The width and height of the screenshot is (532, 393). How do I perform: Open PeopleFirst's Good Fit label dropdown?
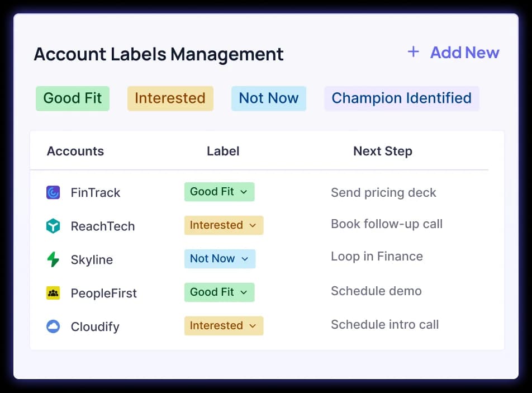tap(244, 292)
